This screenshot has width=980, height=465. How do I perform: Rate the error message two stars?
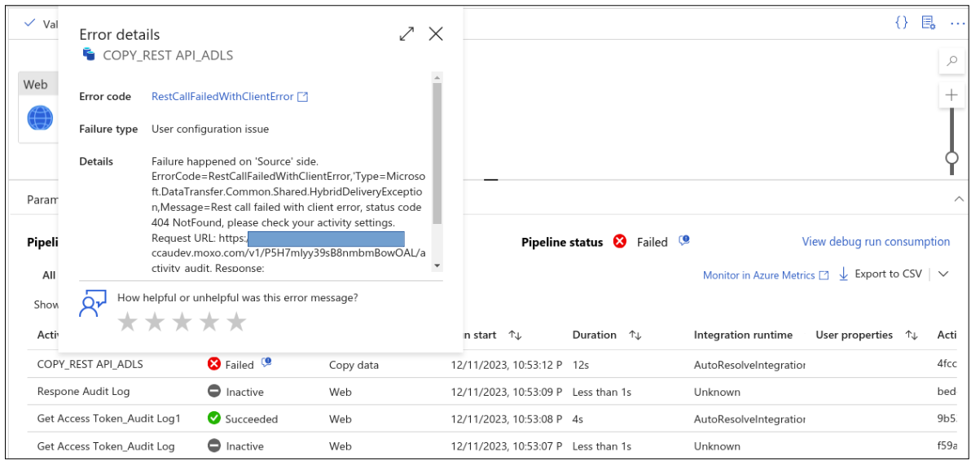pos(155,322)
